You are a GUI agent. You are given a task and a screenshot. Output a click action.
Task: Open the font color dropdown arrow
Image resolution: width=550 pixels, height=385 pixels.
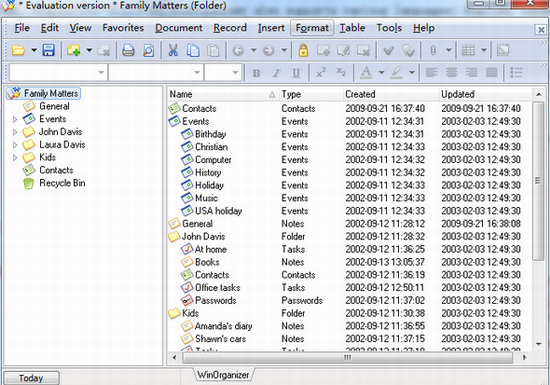pyautogui.click(x=381, y=73)
